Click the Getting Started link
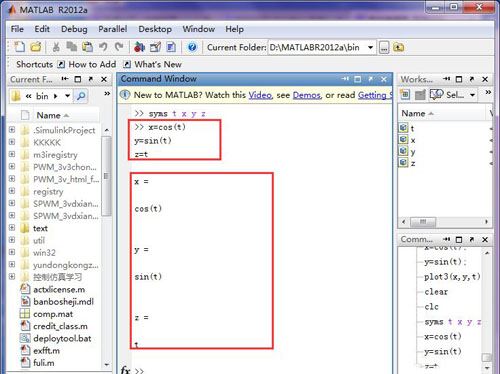Image resolution: width=500 pixels, height=374 pixels. click(x=375, y=95)
